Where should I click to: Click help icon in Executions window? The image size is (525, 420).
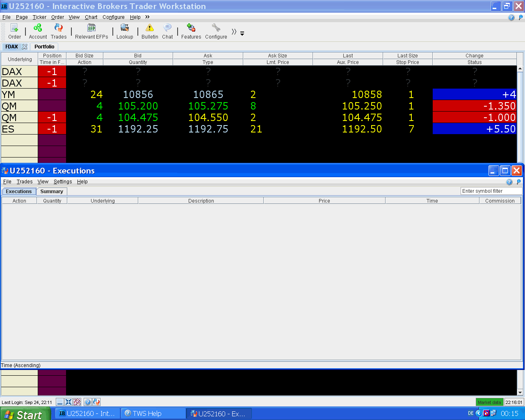pyautogui.click(x=509, y=182)
